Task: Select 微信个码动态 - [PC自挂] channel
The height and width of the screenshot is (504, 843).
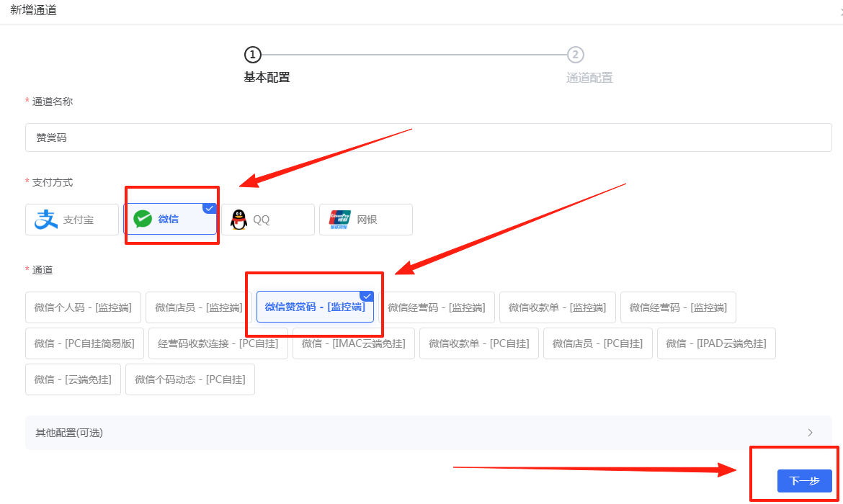Action: pyautogui.click(x=190, y=379)
